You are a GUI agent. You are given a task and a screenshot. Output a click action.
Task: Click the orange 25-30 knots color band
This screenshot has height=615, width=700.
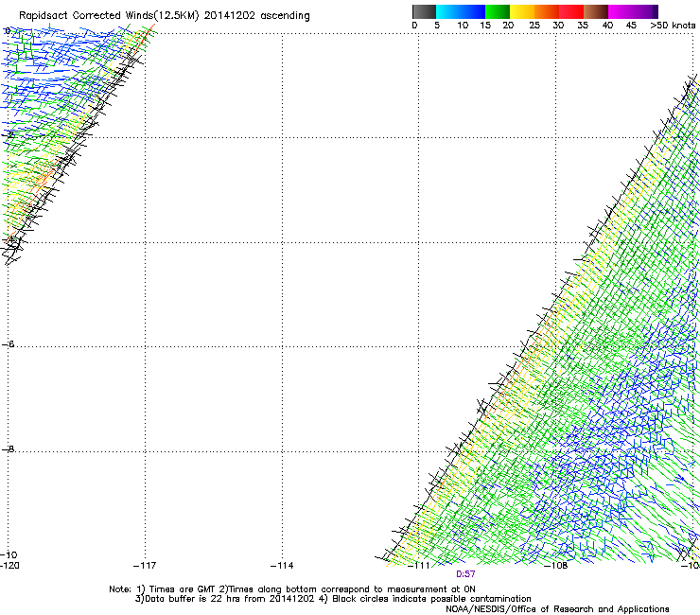(547, 11)
